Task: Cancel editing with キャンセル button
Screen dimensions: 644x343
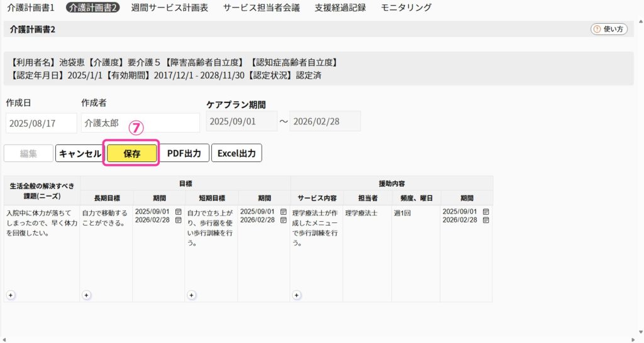Action: [79, 153]
